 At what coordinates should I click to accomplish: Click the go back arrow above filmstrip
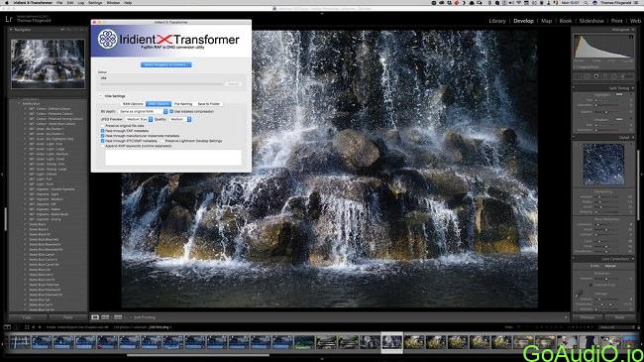tap(34, 327)
